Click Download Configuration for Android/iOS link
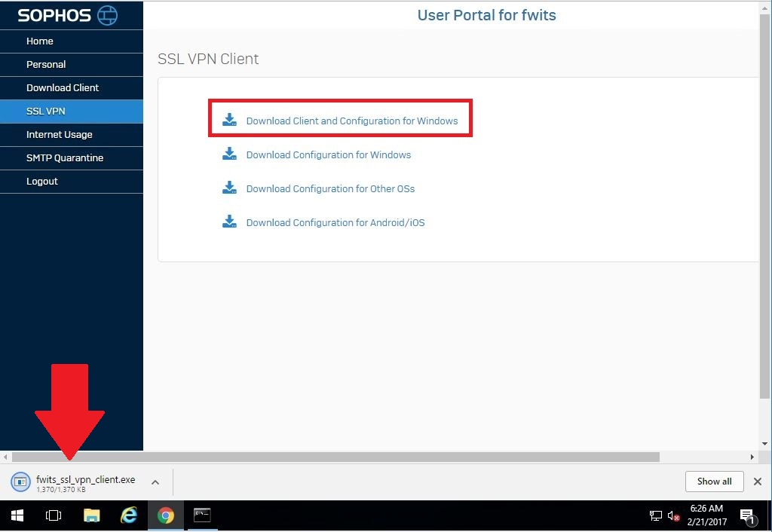Screen dimensions: 772x532 335,223
